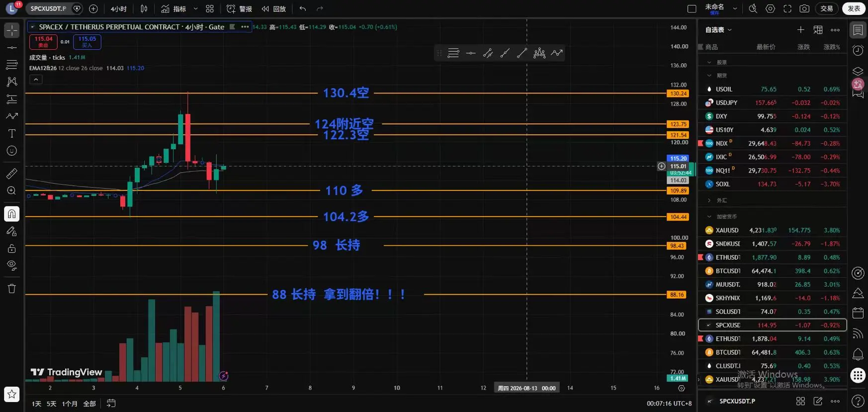Toggle the flag beside the chart symbol title
This screenshot has width=868, height=412.
(232, 27)
